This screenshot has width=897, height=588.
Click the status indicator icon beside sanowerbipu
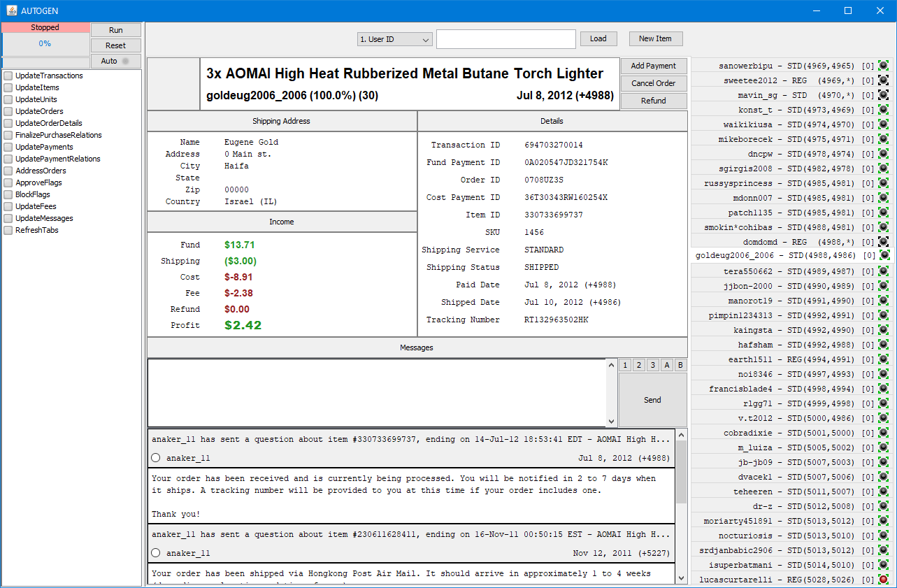click(884, 66)
